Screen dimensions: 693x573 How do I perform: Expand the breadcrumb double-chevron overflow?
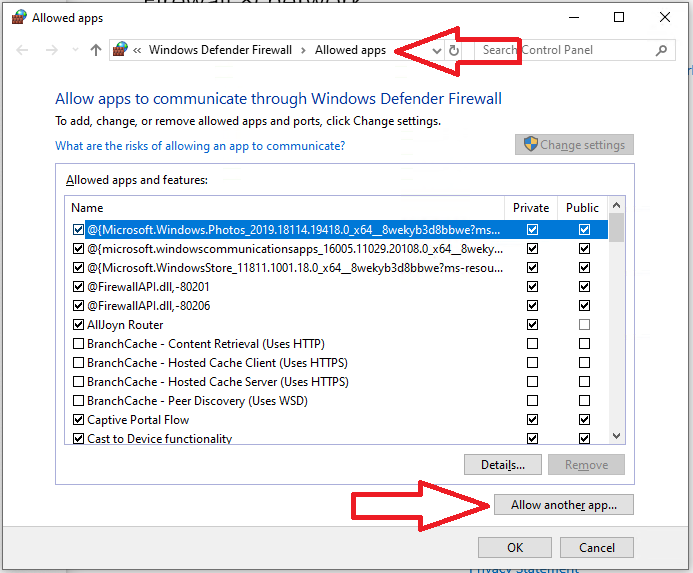tap(137, 50)
